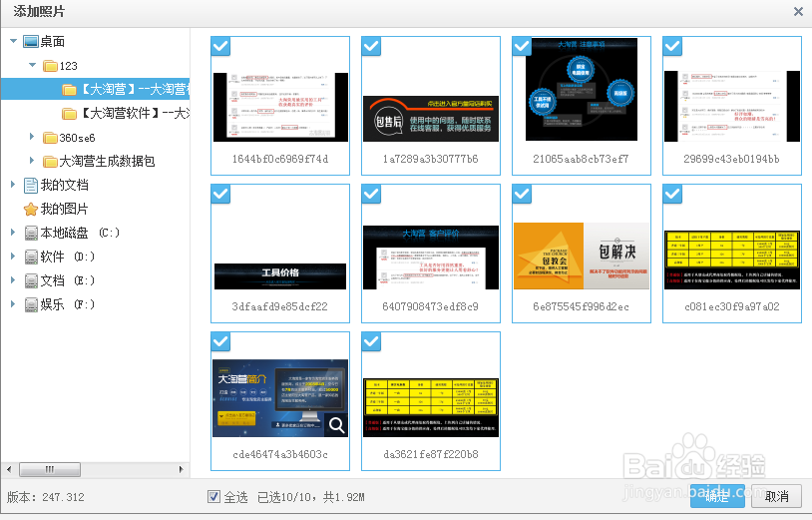Click the 360se6 folder icon
This screenshot has width=812, height=520.
(50, 138)
